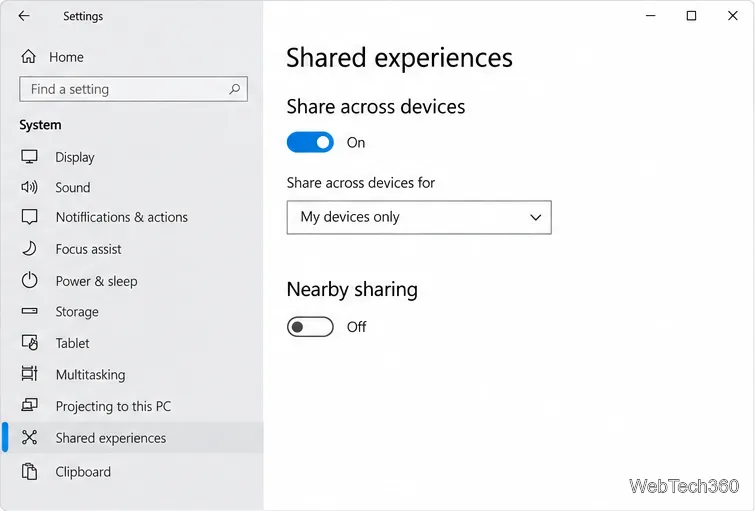Open Clipboard settings label
This screenshot has width=755, height=511.
click(83, 472)
